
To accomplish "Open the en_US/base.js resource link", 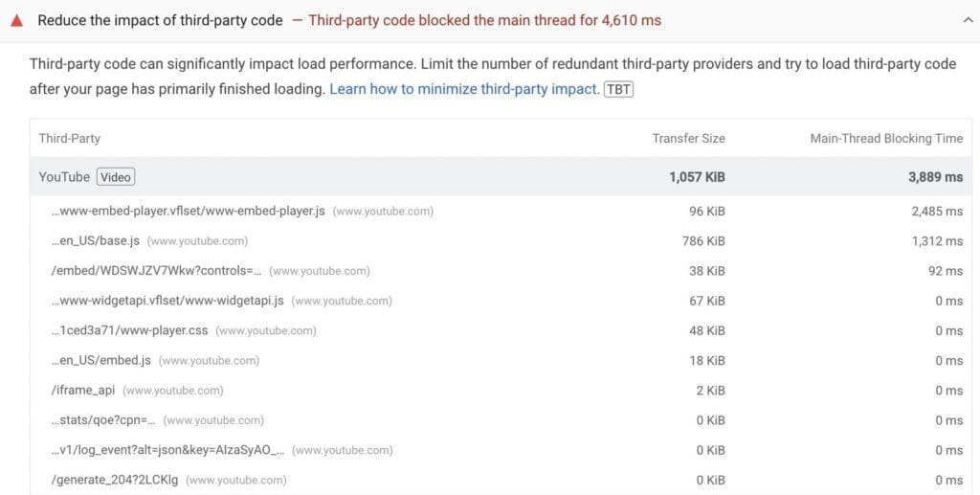I will click(96, 240).
